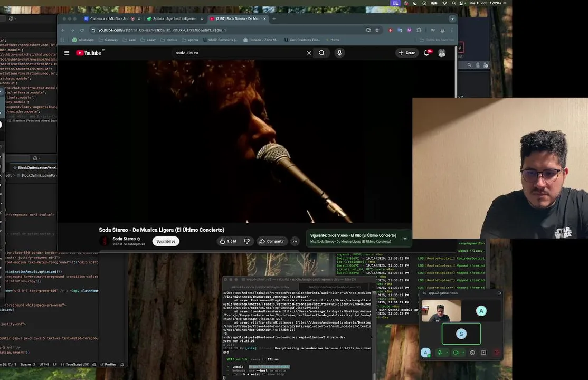
Task: Click the Prettier status bar item
Action: (108, 364)
